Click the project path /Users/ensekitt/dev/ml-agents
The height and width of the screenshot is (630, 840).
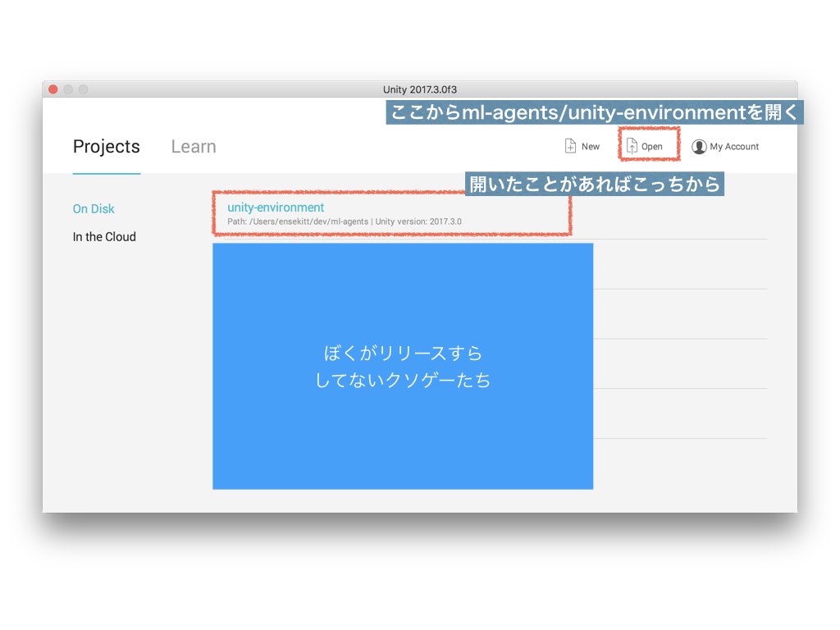[308, 221]
